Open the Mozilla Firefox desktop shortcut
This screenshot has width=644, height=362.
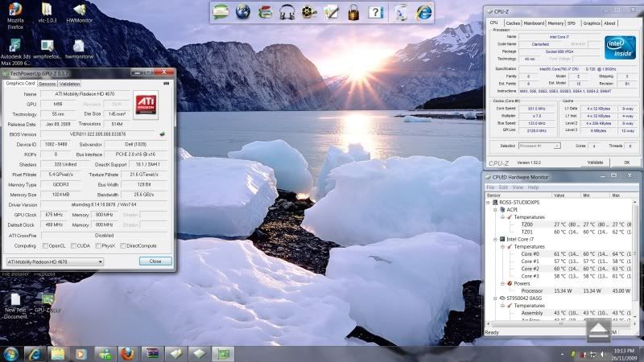click(x=14, y=11)
